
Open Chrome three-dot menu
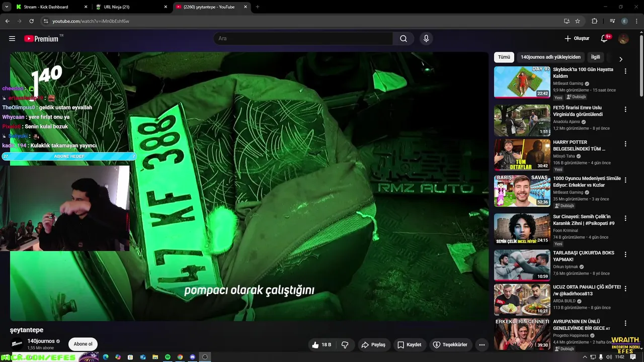click(x=636, y=21)
